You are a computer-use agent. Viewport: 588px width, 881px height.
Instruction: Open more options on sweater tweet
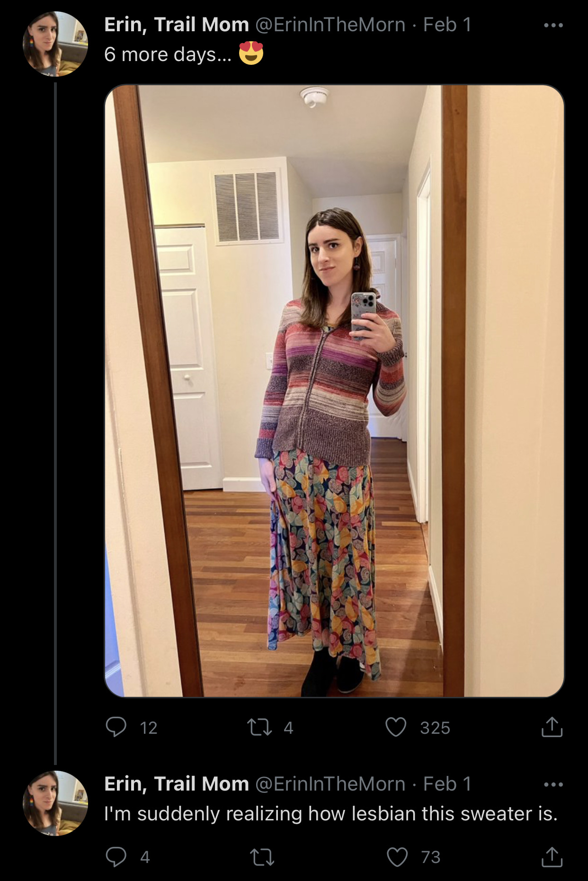pos(553,784)
